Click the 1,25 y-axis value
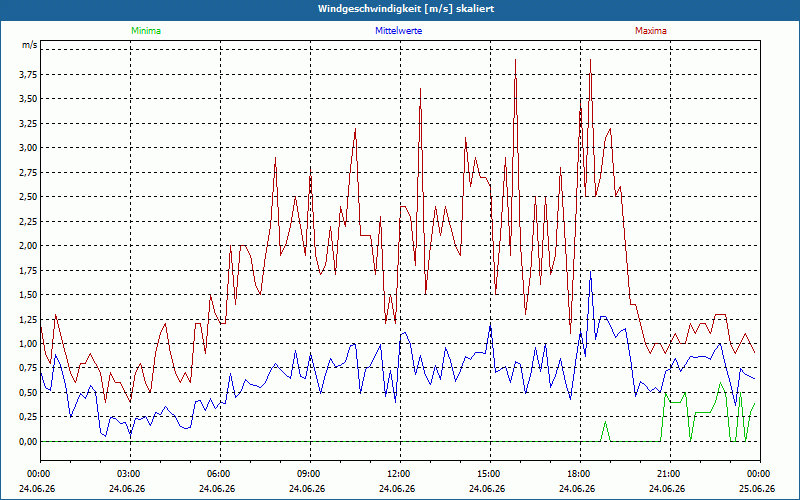 click(28, 319)
